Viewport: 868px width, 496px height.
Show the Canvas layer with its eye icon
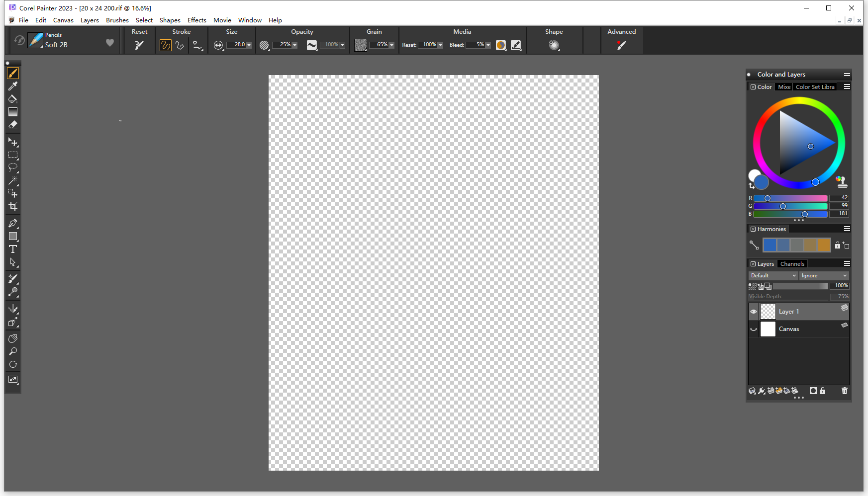point(754,329)
